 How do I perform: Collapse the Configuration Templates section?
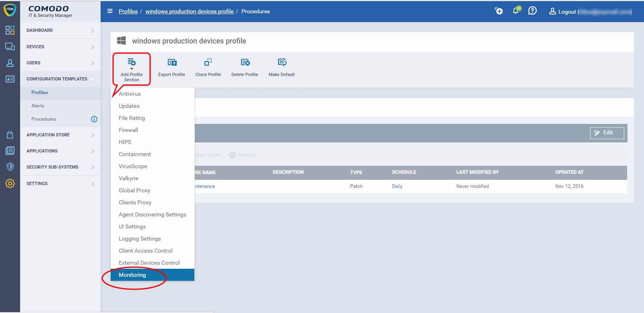(x=93, y=79)
